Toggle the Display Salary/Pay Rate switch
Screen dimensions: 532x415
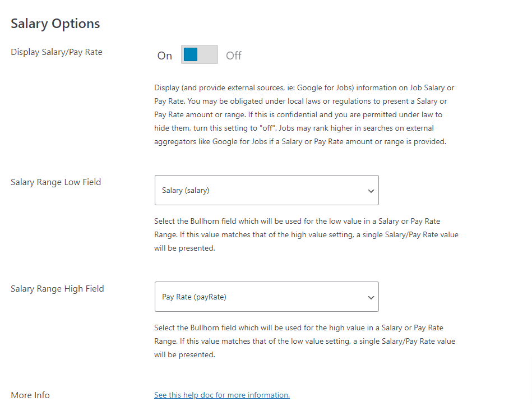tap(199, 54)
